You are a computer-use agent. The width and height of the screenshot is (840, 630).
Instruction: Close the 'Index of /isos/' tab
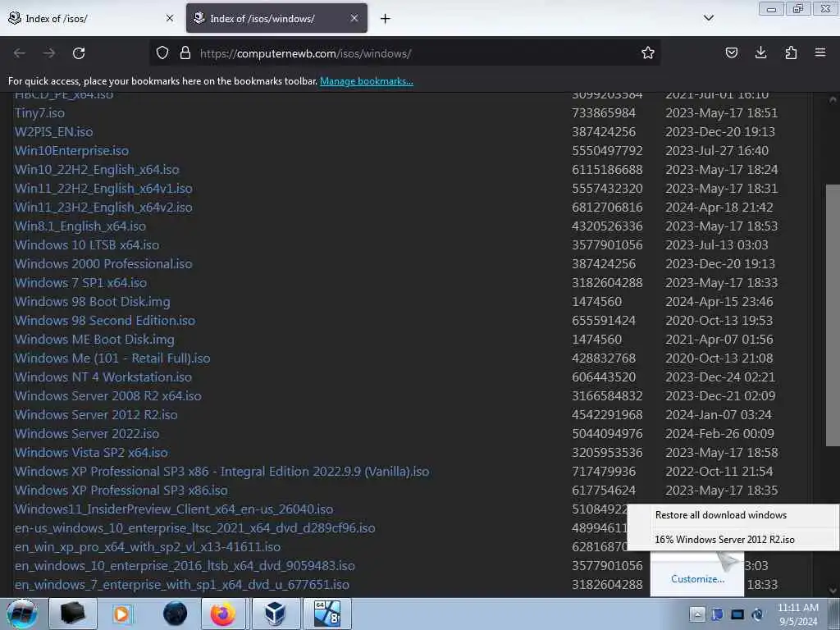point(170,18)
